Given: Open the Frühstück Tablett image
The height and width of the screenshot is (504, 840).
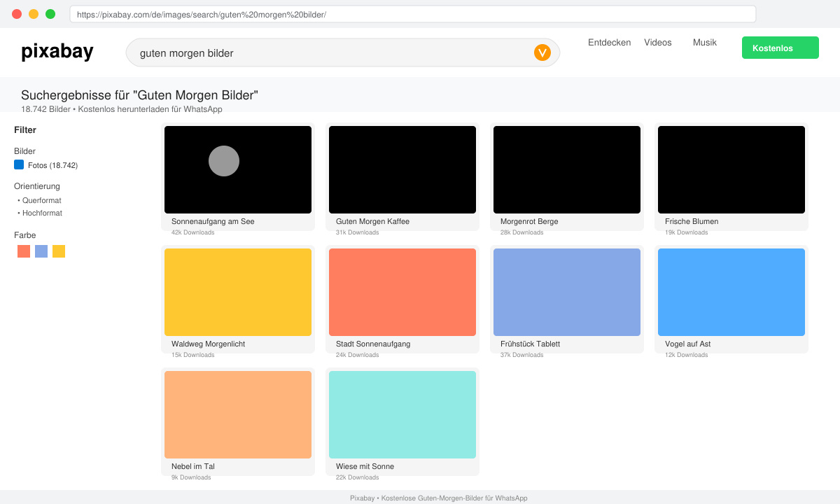Looking at the screenshot, I should [567, 292].
